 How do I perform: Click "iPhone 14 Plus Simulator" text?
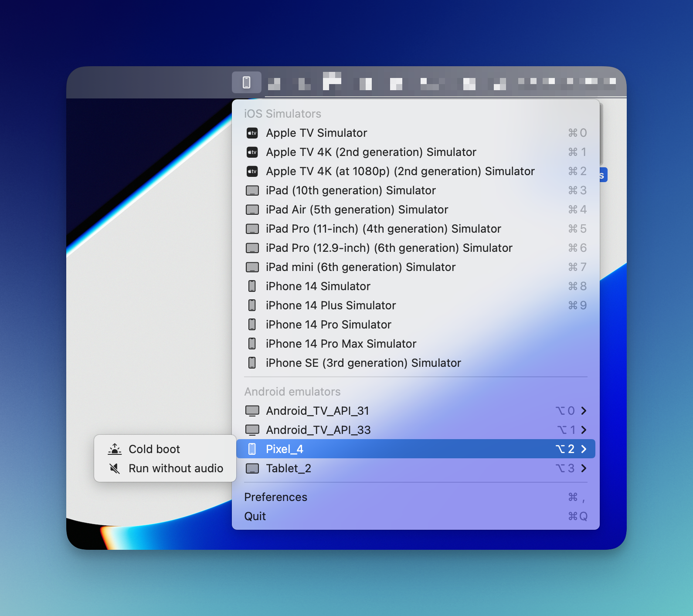(331, 305)
